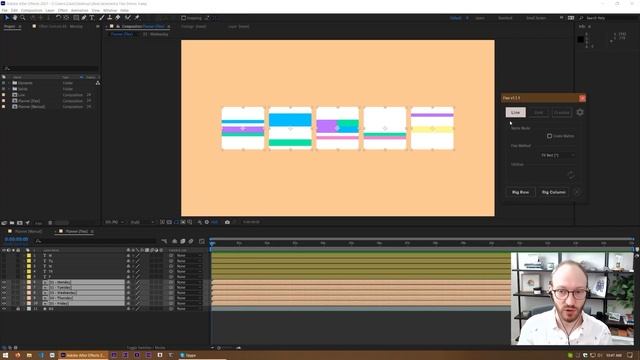This screenshot has width=640, height=360.
Task: Open parent dropdown for Friday layer
Action: 189,303
